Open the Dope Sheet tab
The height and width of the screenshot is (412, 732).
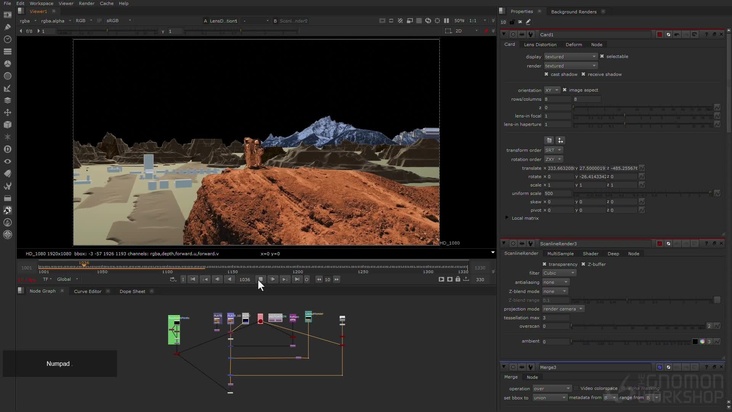click(132, 291)
